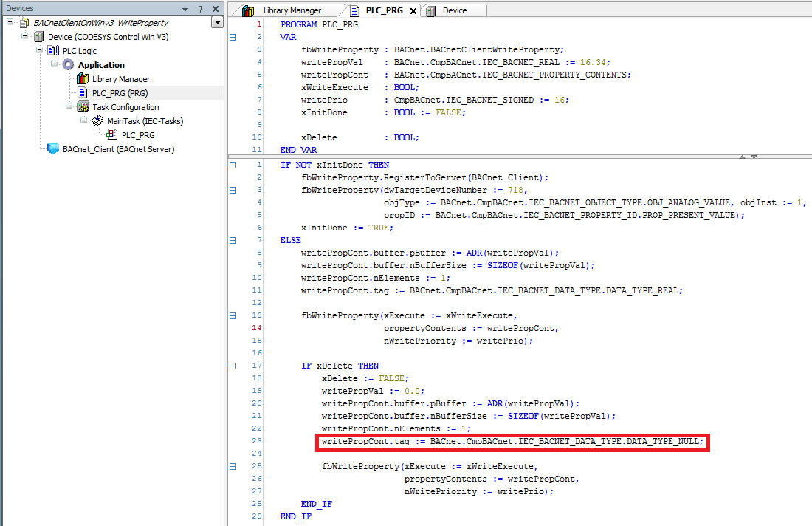Image resolution: width=812 pixels, height=526 pixels.
Task: Click the Device icon in the tree
Action: tap(38, 37)
